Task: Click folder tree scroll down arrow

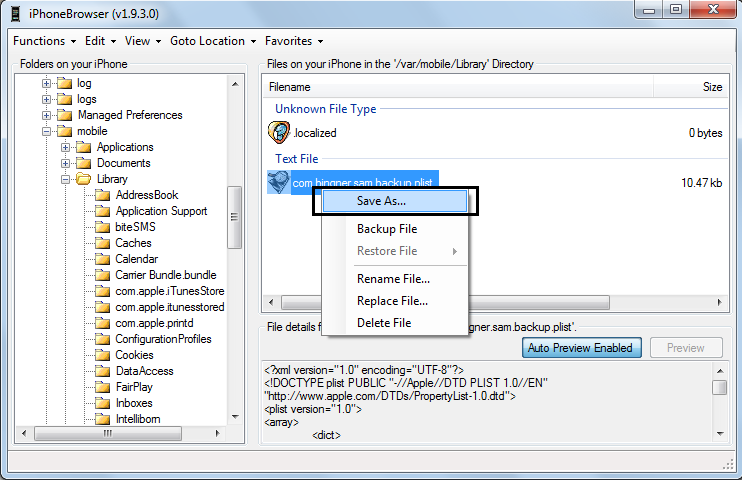Action: (x=235, y=417)
